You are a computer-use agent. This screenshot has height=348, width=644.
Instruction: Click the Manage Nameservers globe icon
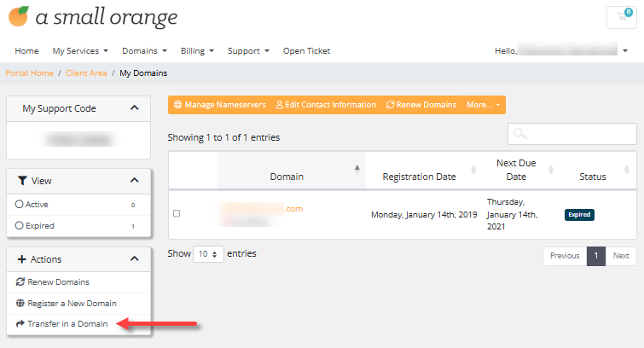coord(177,105)
